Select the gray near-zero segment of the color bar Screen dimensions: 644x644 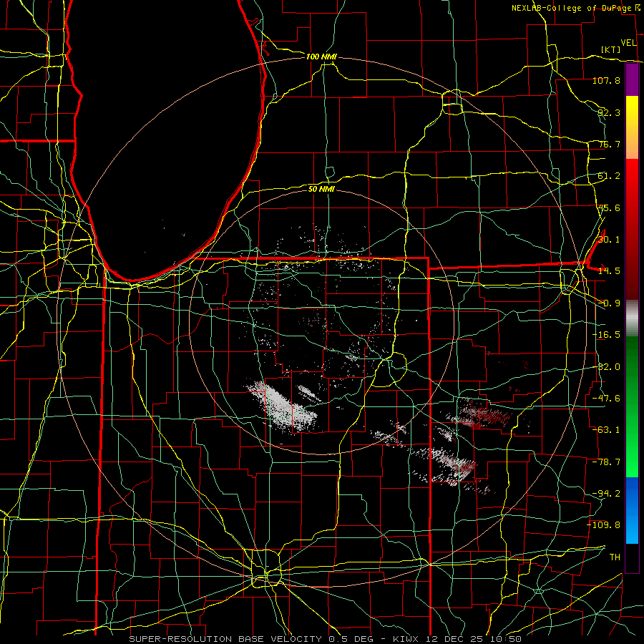click(x=632, y=318)
